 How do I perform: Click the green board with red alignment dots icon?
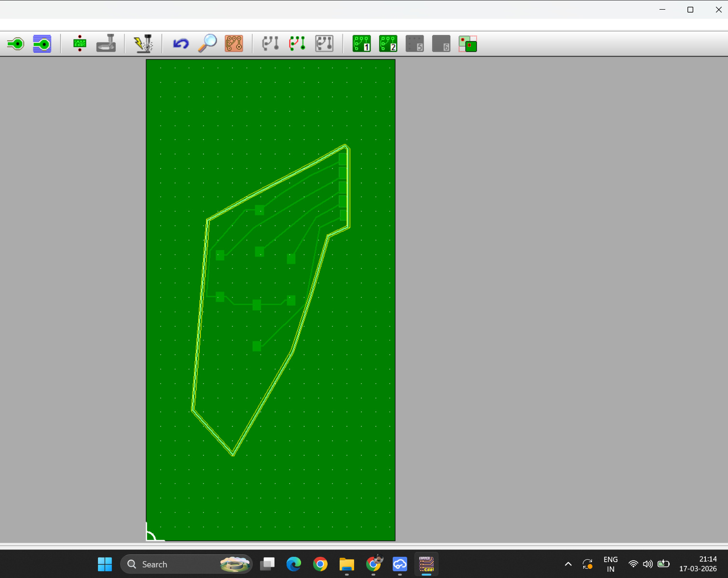click(80, 43)
